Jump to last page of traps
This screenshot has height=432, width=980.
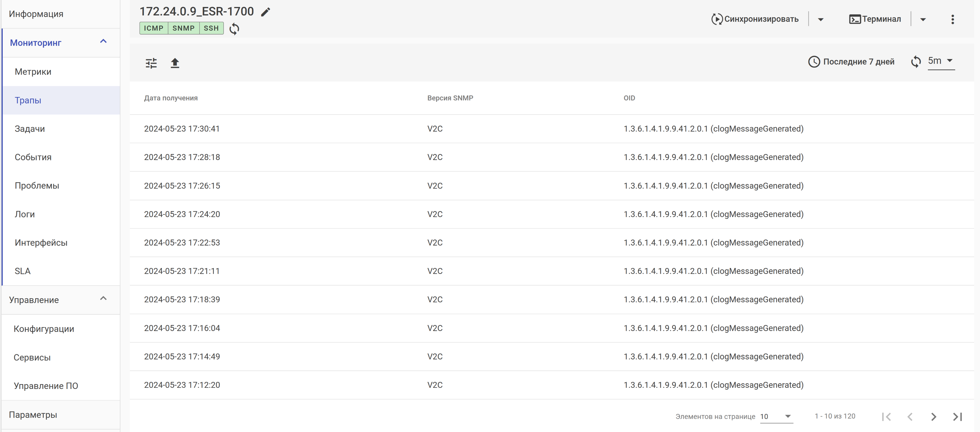point(957,417)
